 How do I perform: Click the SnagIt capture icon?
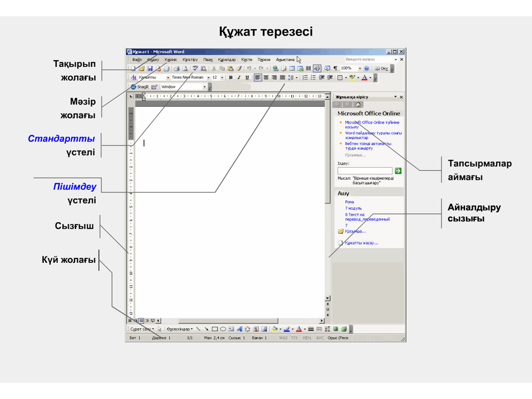[x=133, y=87]
